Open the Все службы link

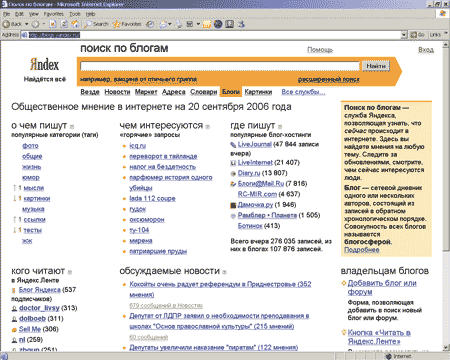(303, 92)
